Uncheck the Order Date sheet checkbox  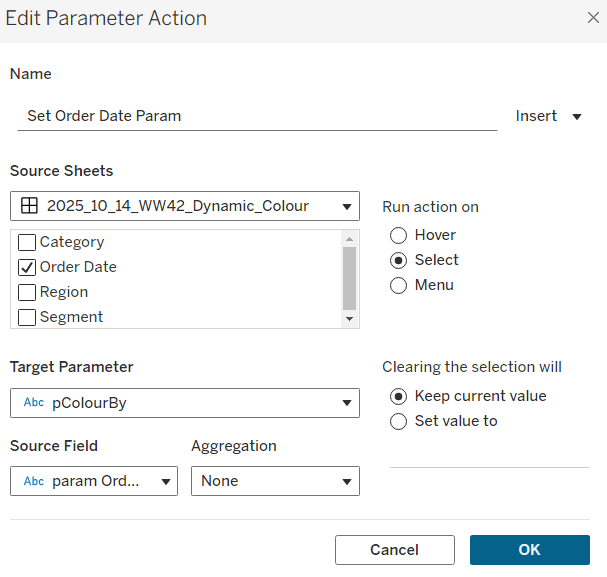[x=28, y=267]
